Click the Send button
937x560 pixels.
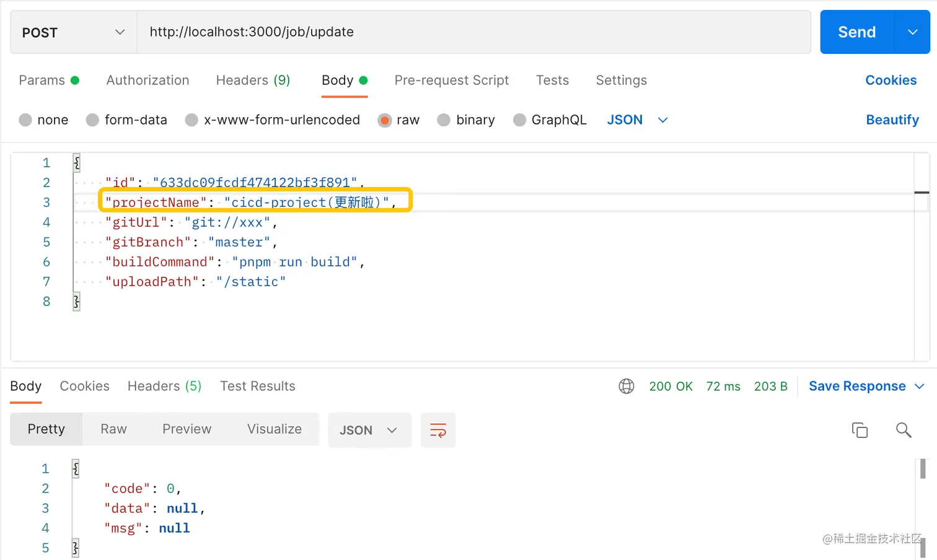(857, 32)
